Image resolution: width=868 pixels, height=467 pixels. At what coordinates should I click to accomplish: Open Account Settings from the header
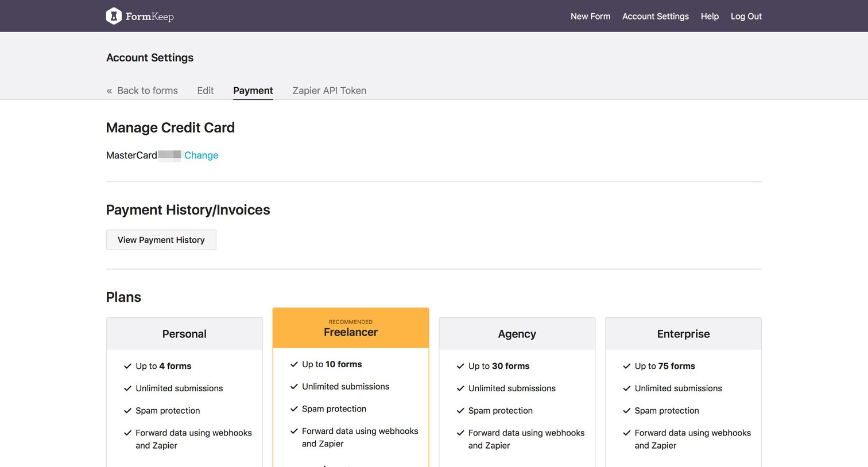[656, 16]
